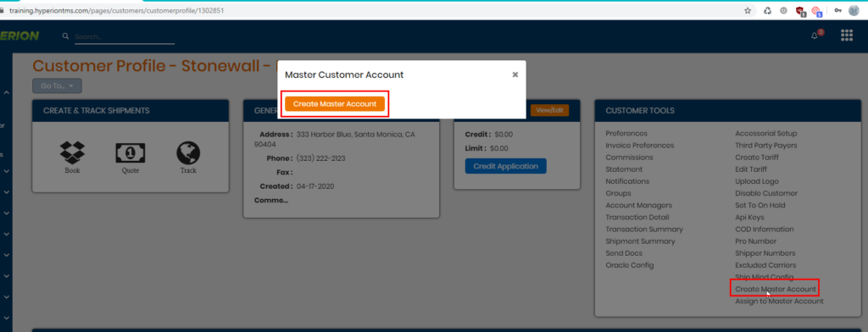Open Preferences in Customer Tools

click(x=626, y=133)
